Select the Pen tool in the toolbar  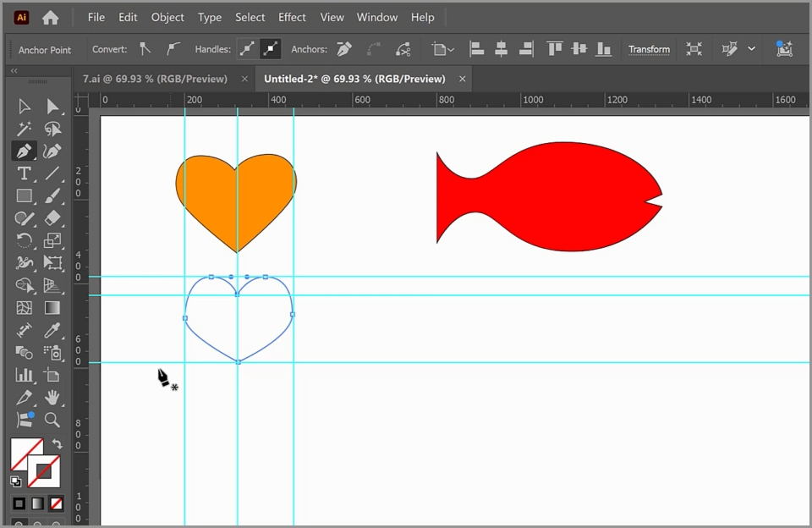[24, 151]
